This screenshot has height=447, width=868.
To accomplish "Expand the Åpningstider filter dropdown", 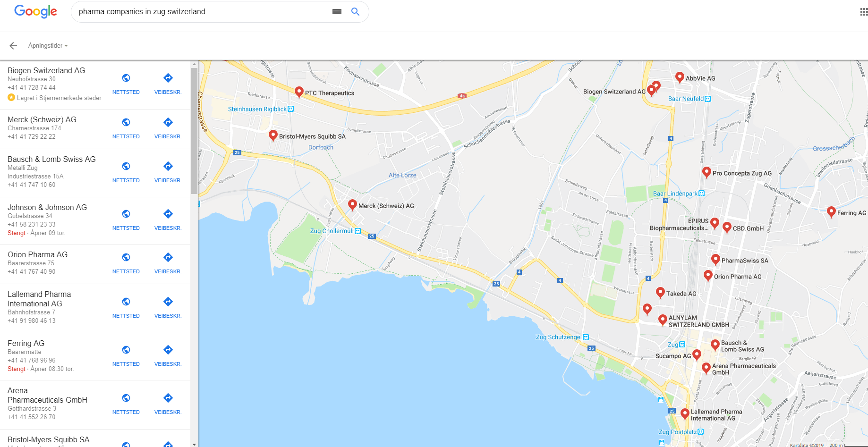I will pos(48,46).
